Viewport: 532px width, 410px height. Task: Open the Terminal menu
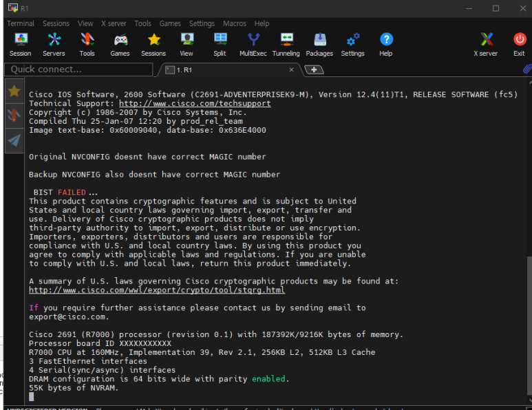click(x=21, y=23)
